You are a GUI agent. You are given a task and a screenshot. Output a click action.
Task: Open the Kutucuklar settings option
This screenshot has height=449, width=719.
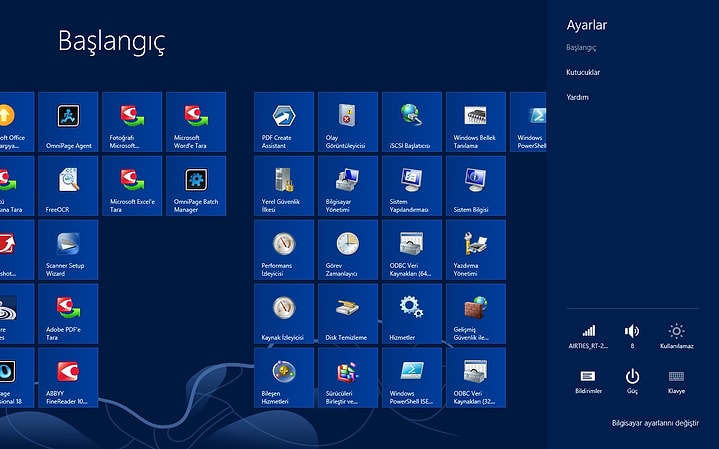[583, 72]
